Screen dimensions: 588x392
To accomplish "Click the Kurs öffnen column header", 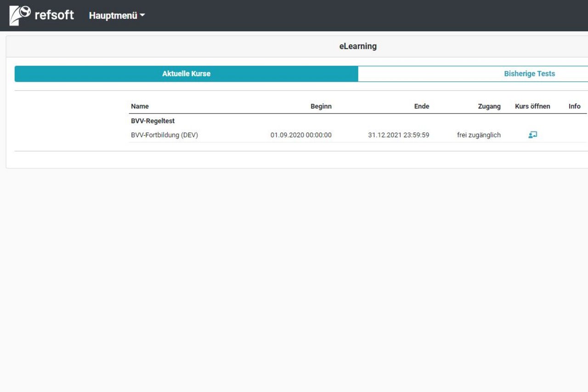I will click(532, 106).
